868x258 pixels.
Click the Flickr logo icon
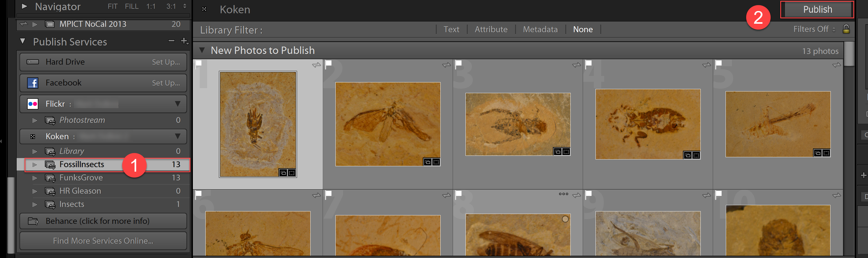(x=33, y=104)
